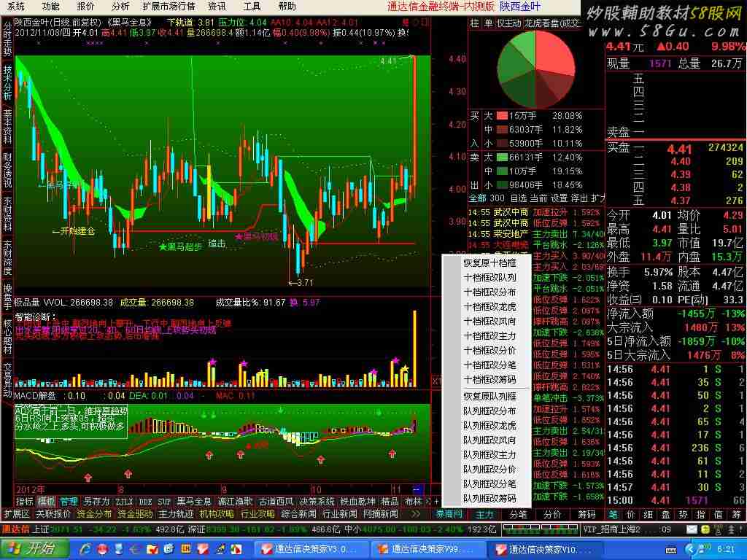The width and height of the screenshot is (747, 560).
Task: Select 恢复原十档框 menu entry
Action: 489,262
